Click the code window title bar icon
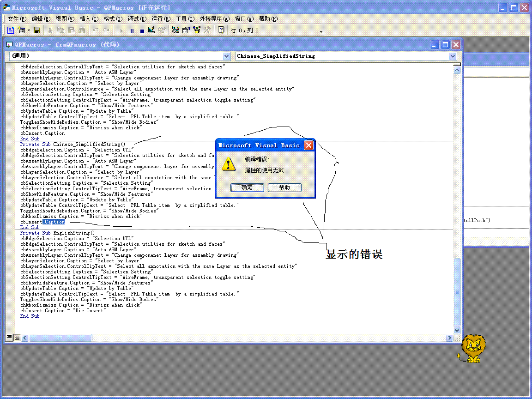Viewport: 532px width, 399px height. [x=10, y=44]
